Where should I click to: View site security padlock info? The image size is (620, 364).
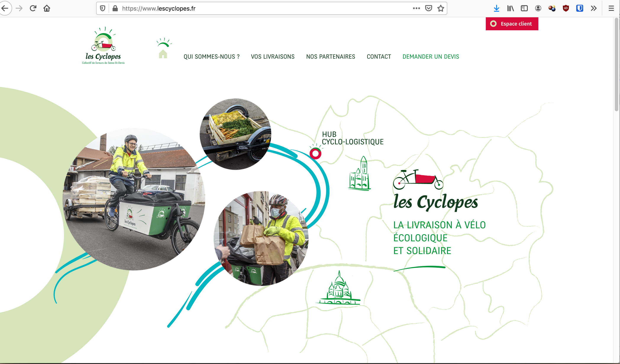coord(115,8)
